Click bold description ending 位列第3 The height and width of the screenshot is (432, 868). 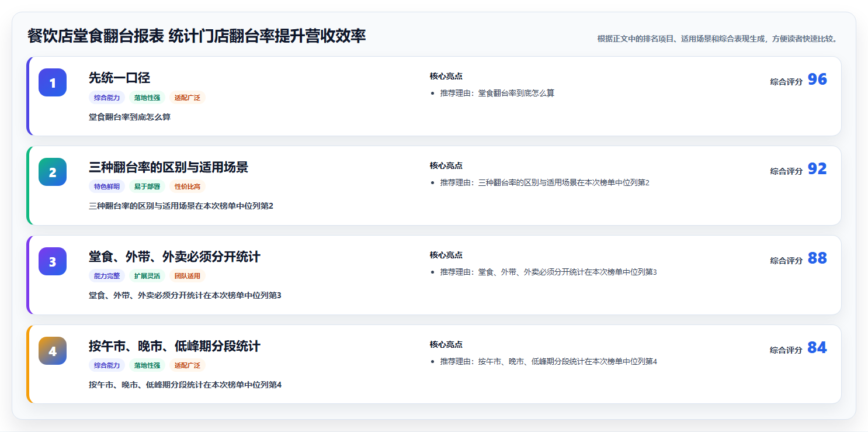pyautogui.click(x=185, y=295)
